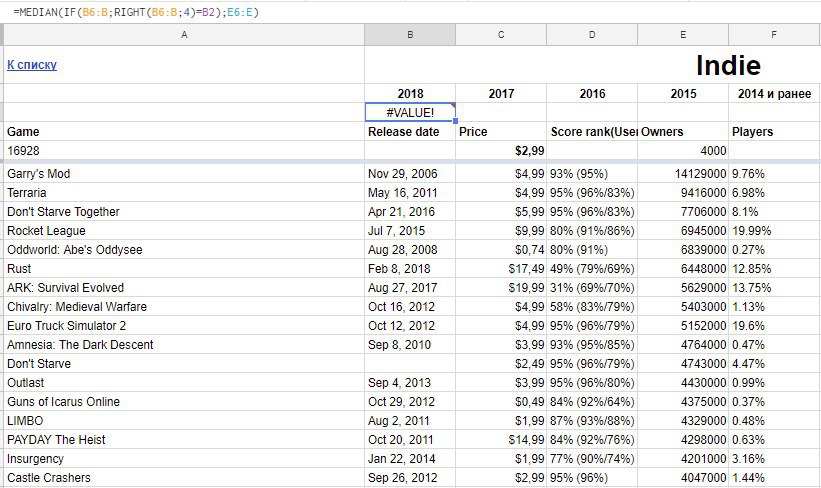This screenshot has height=488, width=821.
Task: Select the 'Owners' header cell
Action: pos(683,131)
